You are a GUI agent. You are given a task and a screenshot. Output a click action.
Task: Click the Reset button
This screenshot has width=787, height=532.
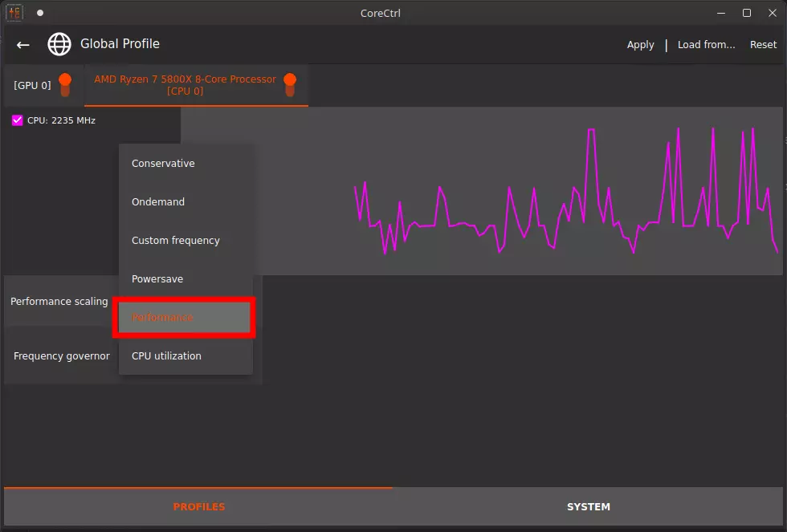(x=763, y=45)
